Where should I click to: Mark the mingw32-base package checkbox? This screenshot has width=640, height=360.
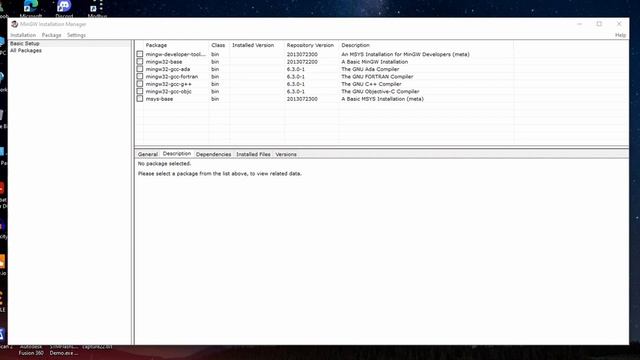tap(140, 62)
